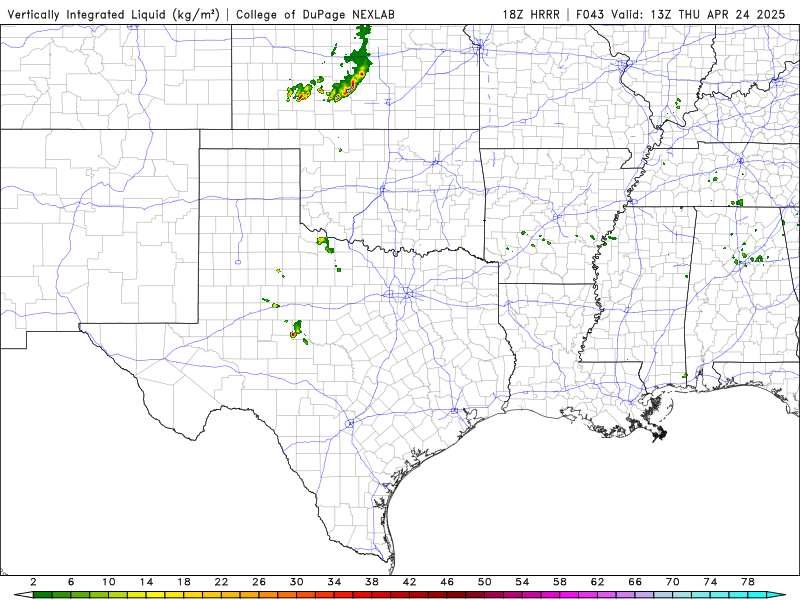The width and height of the screenshot is (800, 600).
Task: Click the legend value 26
Action: (259, 582)
